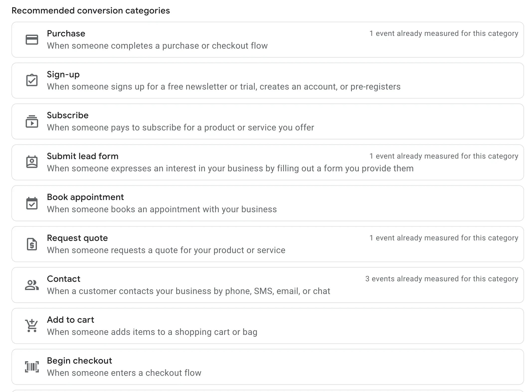Viewport: 532px width, 392px height.
Task: Click Request quote's '1 event already measured' note
Action: click(x=444, y=238)
